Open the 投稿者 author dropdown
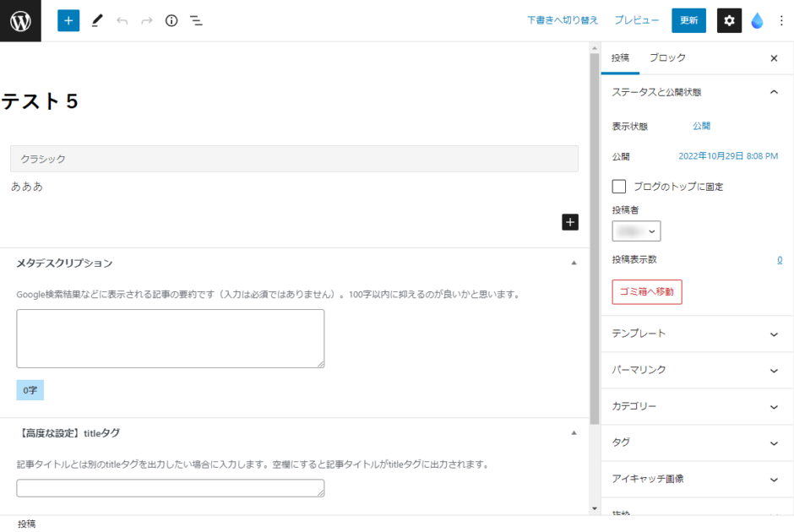 [636, 231]
